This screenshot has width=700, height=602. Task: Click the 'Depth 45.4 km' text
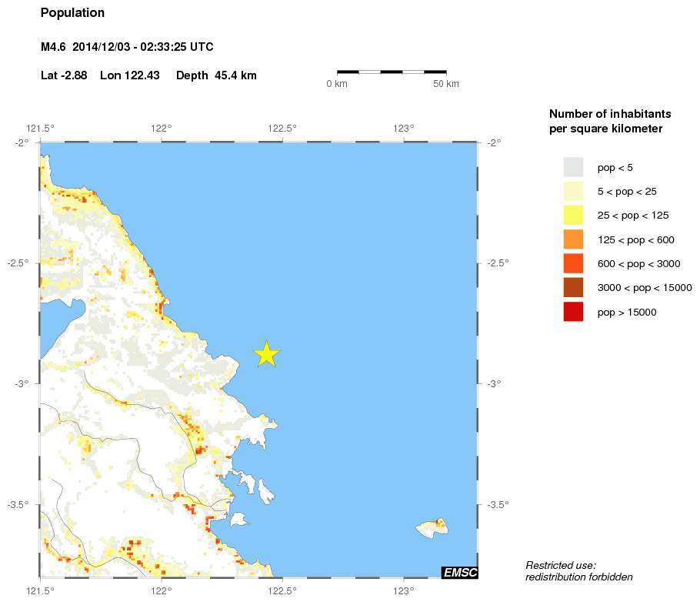[216, 75]
